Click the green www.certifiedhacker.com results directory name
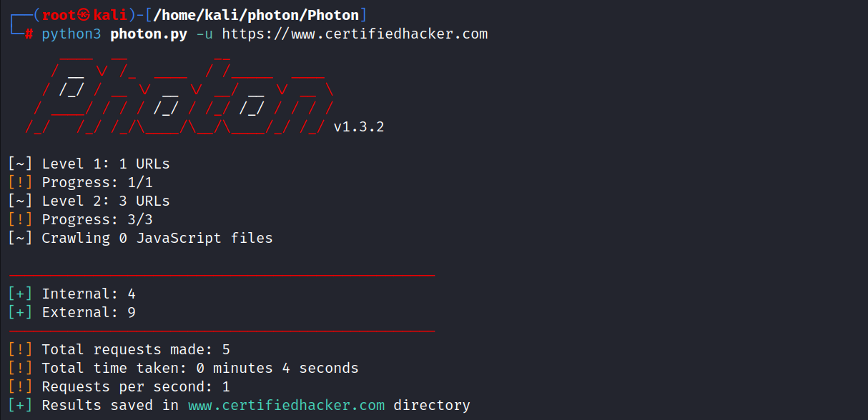Image resolution: width=868 pixels, height=420 pixels. (286, 405)
